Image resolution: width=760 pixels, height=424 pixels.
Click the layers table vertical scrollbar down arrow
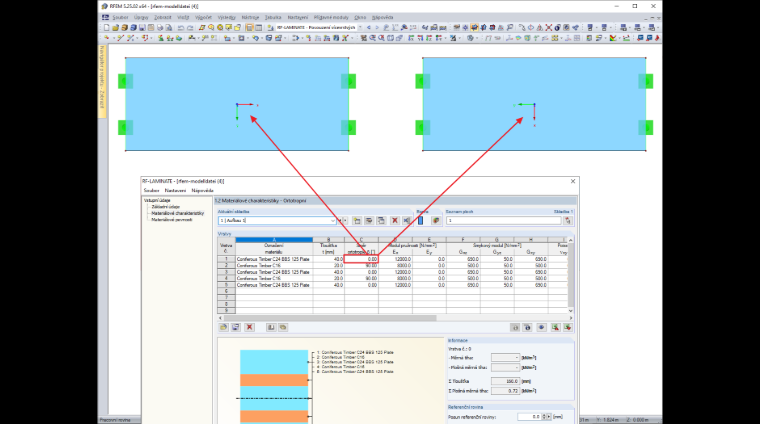[570, 311]
